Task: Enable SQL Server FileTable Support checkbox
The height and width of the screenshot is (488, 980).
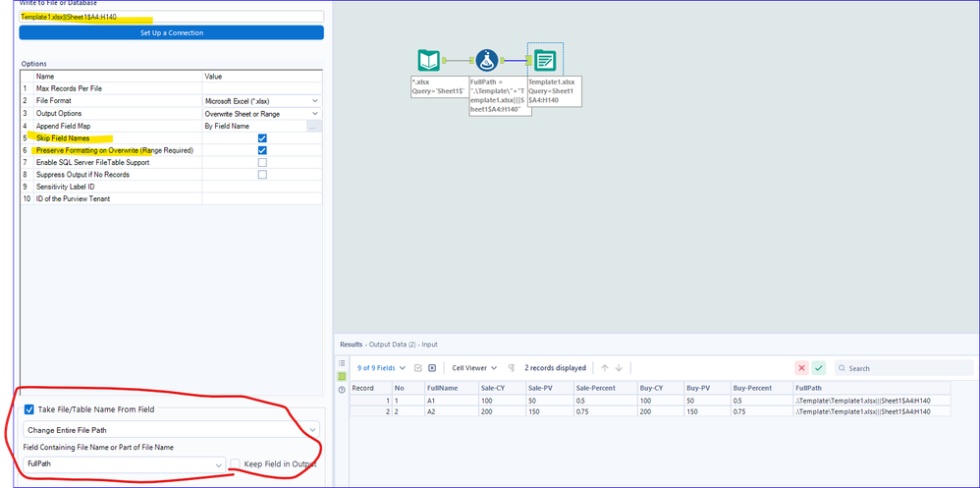Action: point(262,162)
